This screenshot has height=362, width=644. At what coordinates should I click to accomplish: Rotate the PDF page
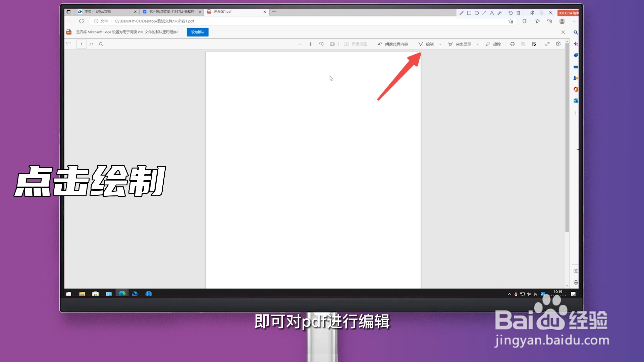pyautogui.click(x=321, y=44)
